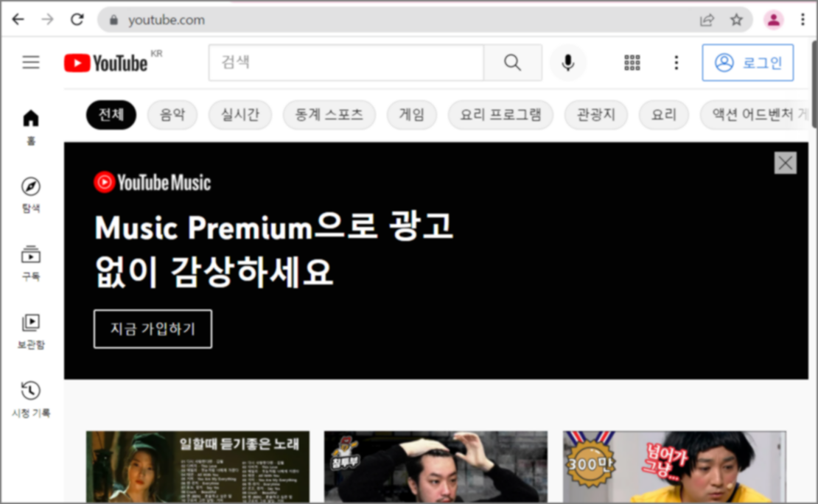Click the 검색 search input field

point(346,63)
